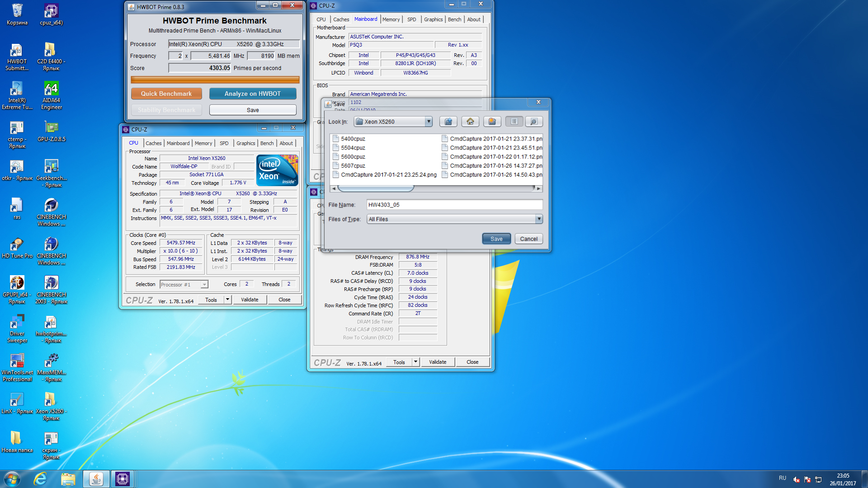
Task: Click Save in the file dialog
Action: (x=496, y=239)
